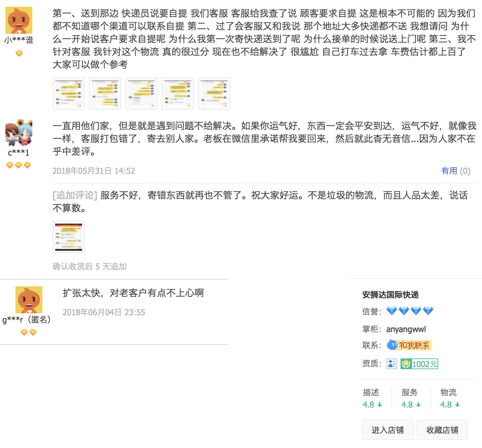Screen dimensions: 482x448
Task: Click the 1002元 deposit guarantee badge
Action: click(x=419, y=364)
